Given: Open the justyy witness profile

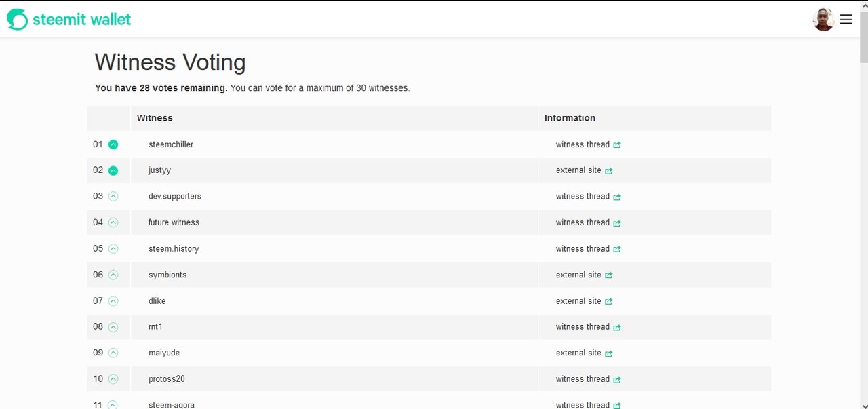Looking at the screenshot, I should point(159,170).
